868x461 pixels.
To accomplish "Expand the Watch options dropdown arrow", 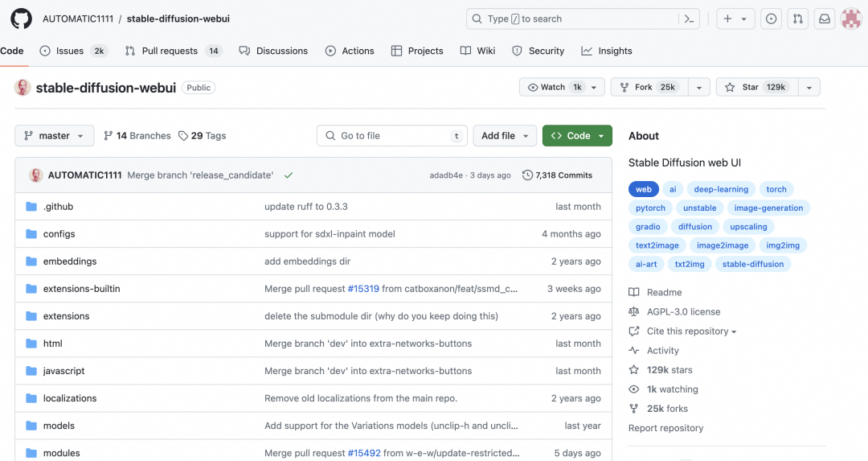I will (x=594, y=88).
